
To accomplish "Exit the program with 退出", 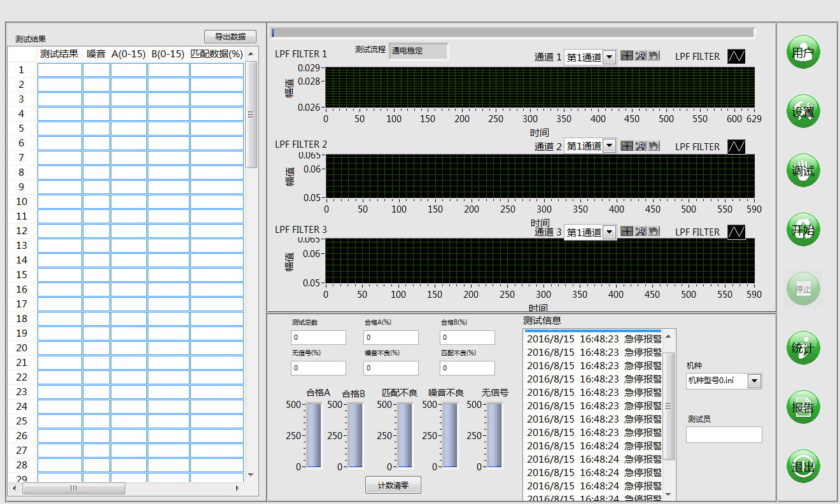I will click(x=803, y=466).
